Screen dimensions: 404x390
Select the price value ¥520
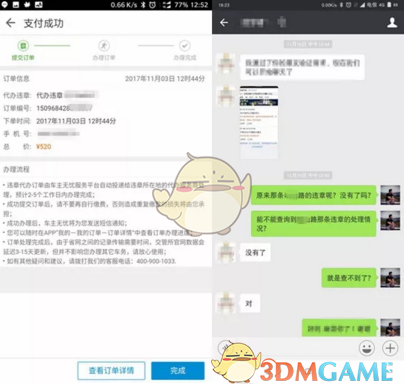click(x=44, y=147)
